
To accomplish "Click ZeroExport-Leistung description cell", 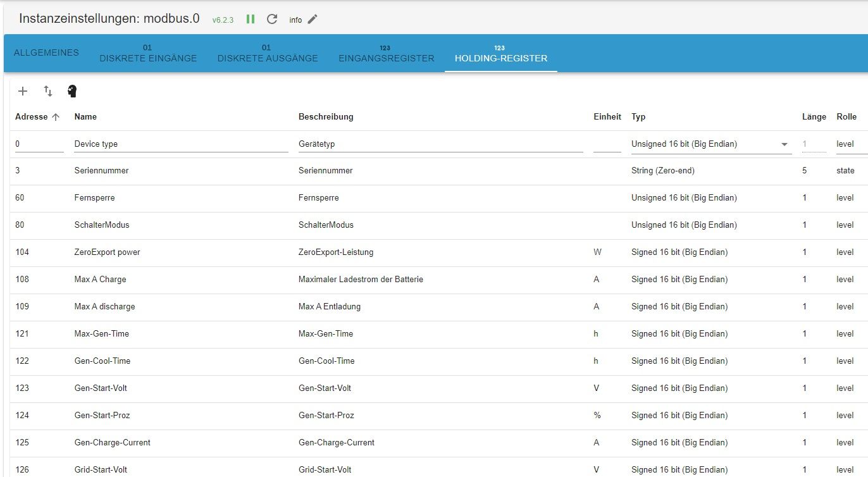I will 336,252.
